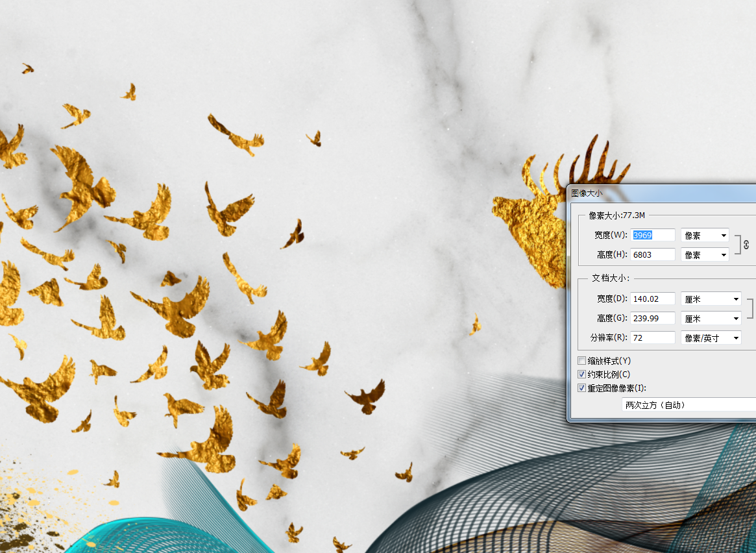
Task: Open the 厘米 unit dropdown beside 高度(G)
Action: tap(711, 318)
